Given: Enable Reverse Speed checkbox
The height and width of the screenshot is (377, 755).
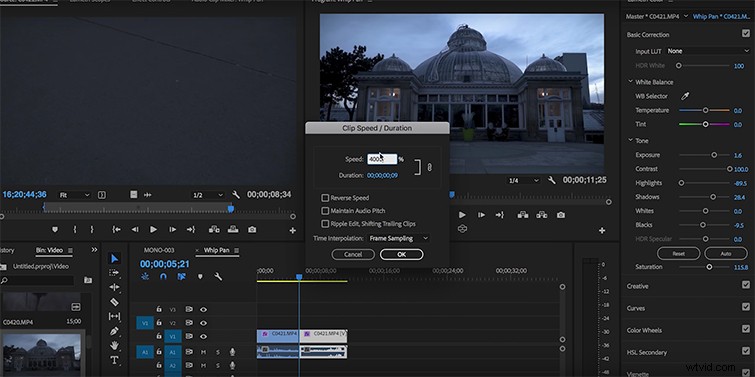Looking at the screenshot, I should pos(325,198).
